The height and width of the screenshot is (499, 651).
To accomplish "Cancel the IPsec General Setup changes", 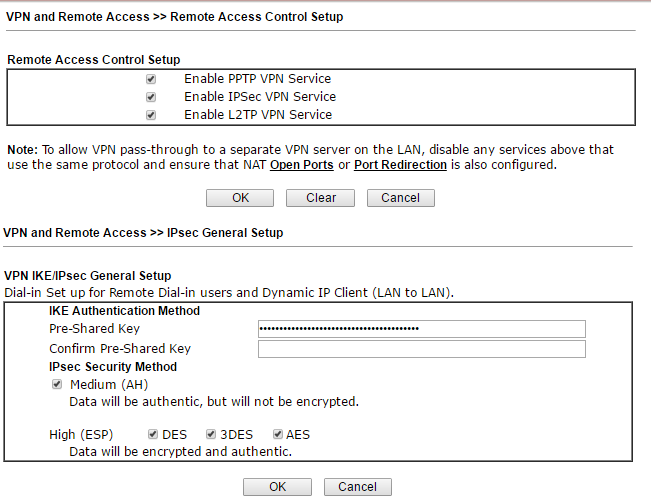I will [357, 487].
